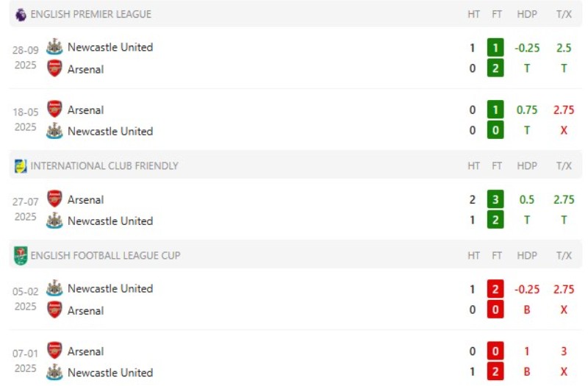Image resolution: width=588 pixels, height=386 pixels.
Task: Click Arsenal crest in 18-05 match
Action: pos(54,110)
